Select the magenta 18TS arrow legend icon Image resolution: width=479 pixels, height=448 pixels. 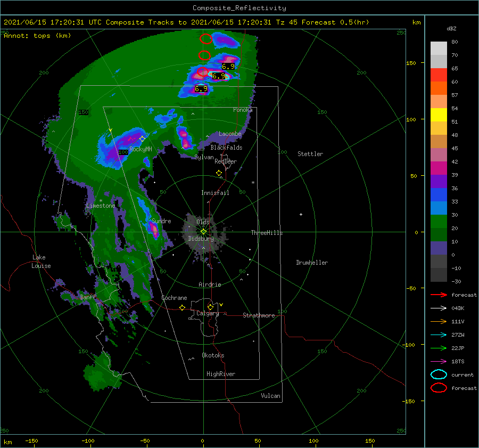pyautogui.click(x=439, y=362)
